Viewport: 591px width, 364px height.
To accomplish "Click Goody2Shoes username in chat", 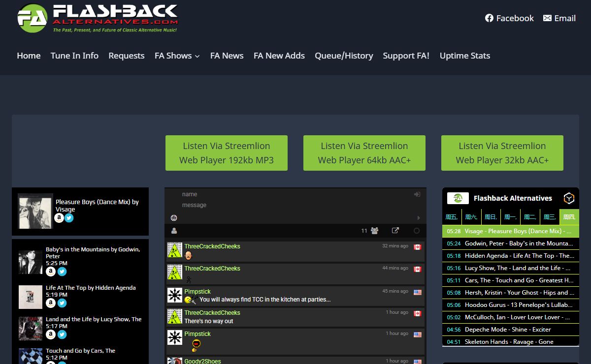I will point(203,361).
